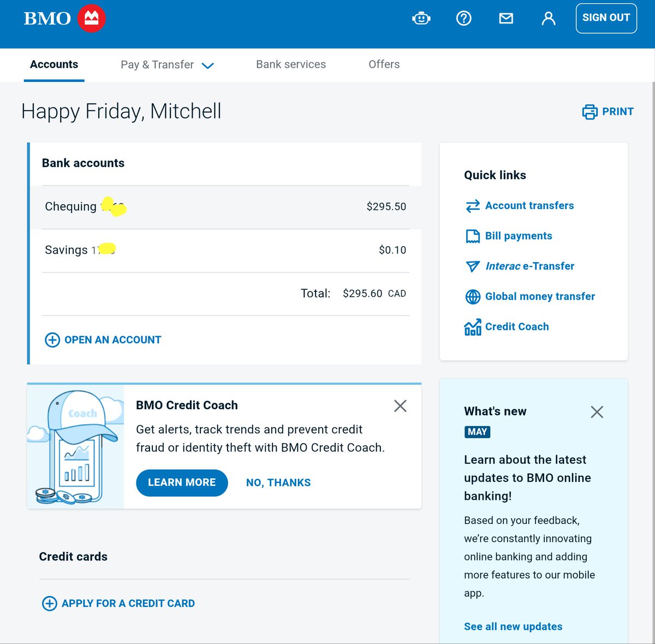Click the $295.50 chequing balance
The height and width of the screenshot is (644, 655).
coord(386,207)
